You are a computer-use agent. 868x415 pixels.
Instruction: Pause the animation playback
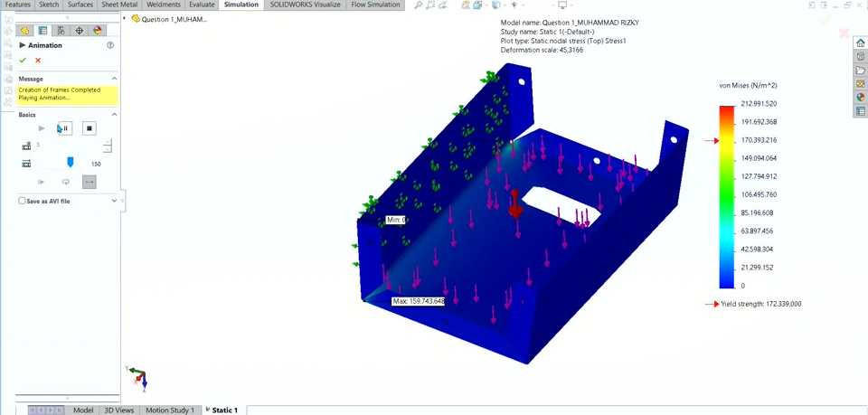65,128
